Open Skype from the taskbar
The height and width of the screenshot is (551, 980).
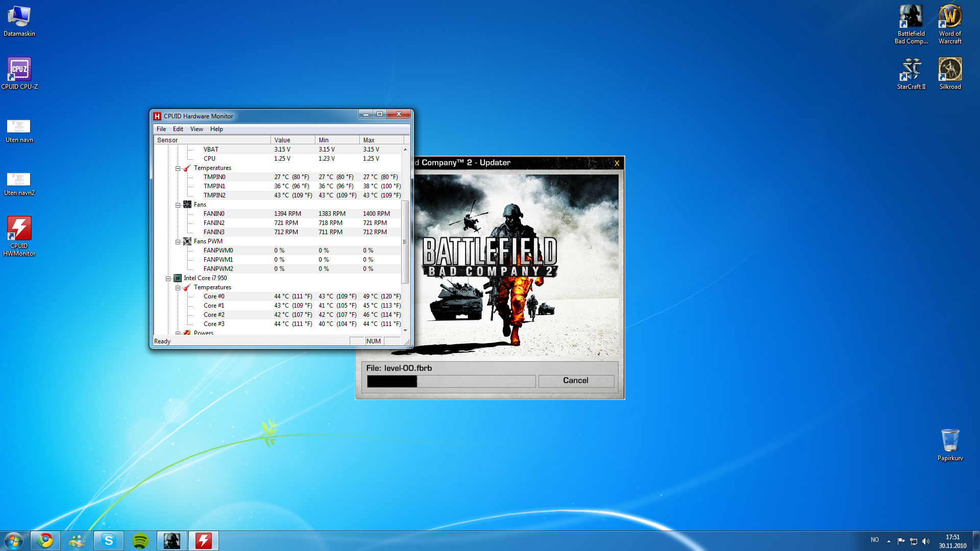point(109,541)
